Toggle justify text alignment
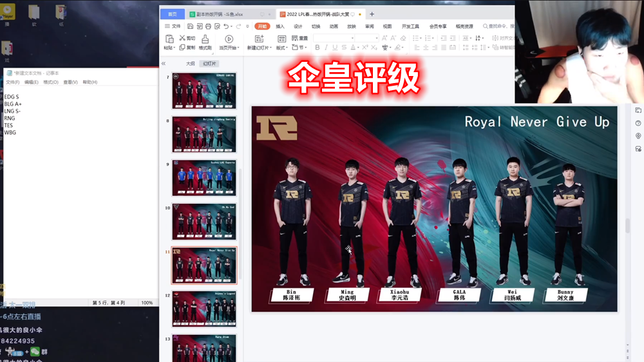Viewport: 644px width, 362px height. click(x=444, y=48)
